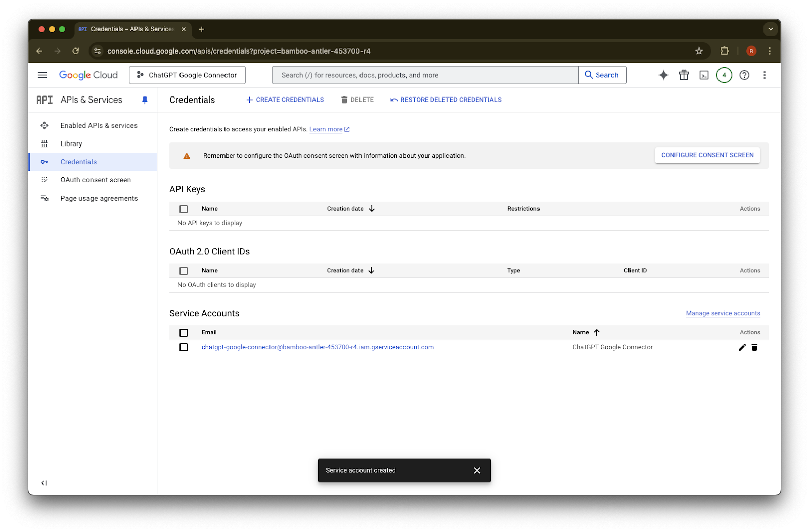Viewport: 809px width, 532px height.
Task: View site information icon in address bar
Action: tap(98, 51)
